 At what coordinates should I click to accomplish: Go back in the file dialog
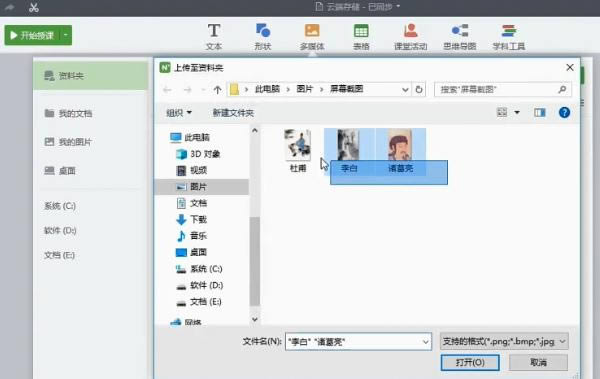click(x=167, y=90)
